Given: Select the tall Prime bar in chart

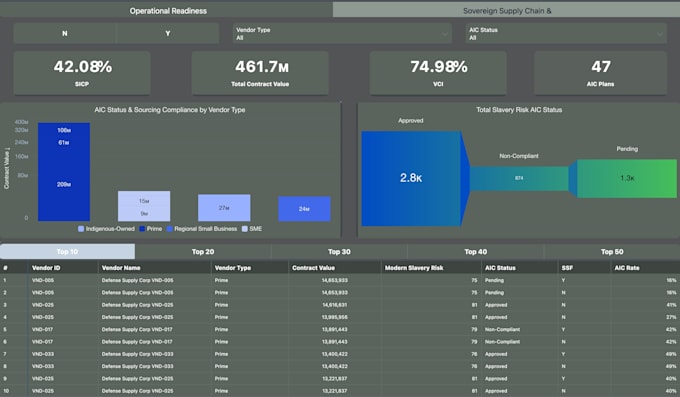Looking at the screenshot, I should [64, 172].
